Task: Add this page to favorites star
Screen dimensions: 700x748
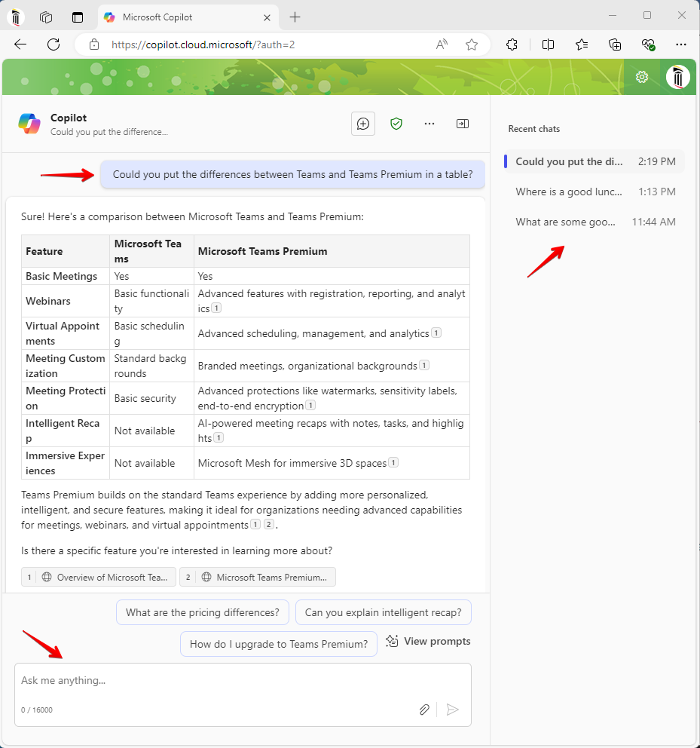Action: point(472,44)
